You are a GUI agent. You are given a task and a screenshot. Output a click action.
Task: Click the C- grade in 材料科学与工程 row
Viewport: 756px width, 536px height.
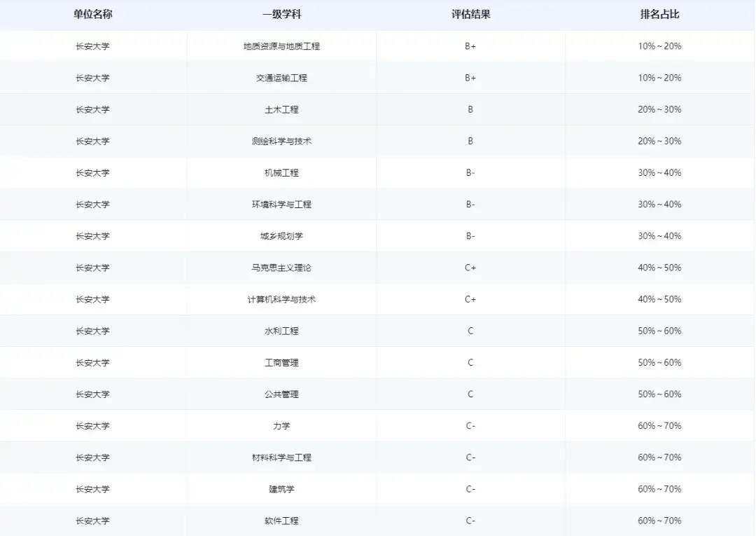470,458
